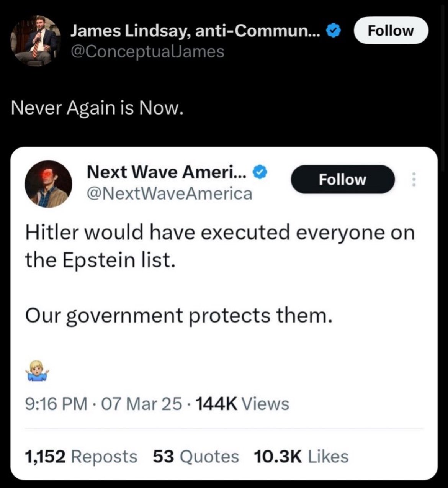Open the @NextWaveAmerica handle link
The height and width of the screenshot is (488, 448).
click(x=170, y=194)
